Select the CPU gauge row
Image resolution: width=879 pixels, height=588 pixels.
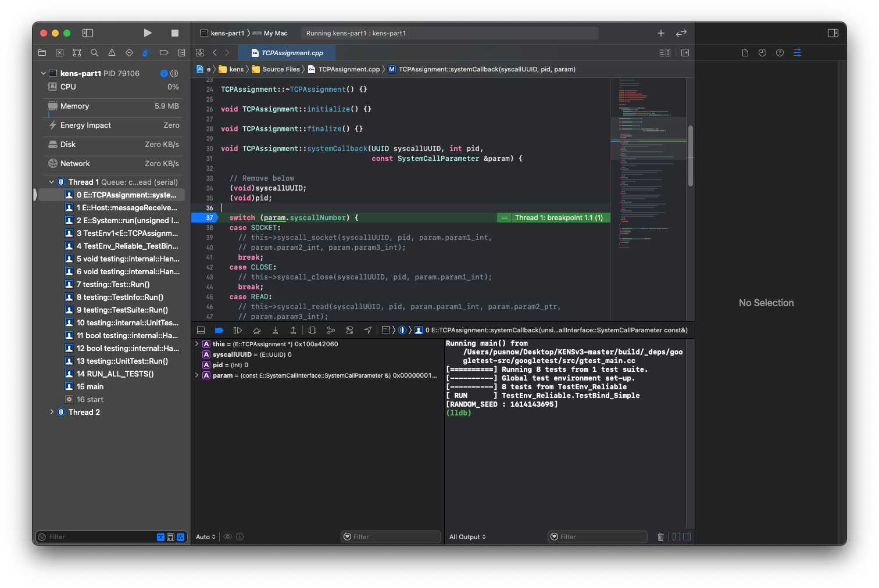[x=113, y=87]
